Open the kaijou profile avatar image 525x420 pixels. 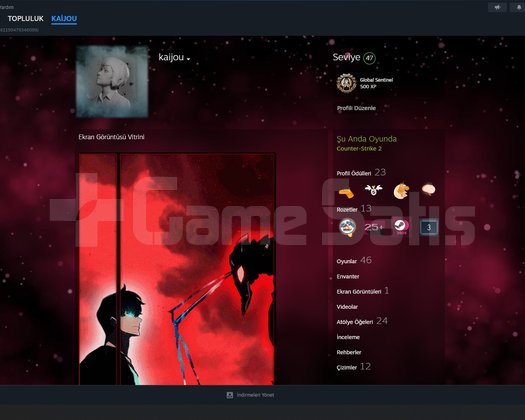click(x=112, y=82)
